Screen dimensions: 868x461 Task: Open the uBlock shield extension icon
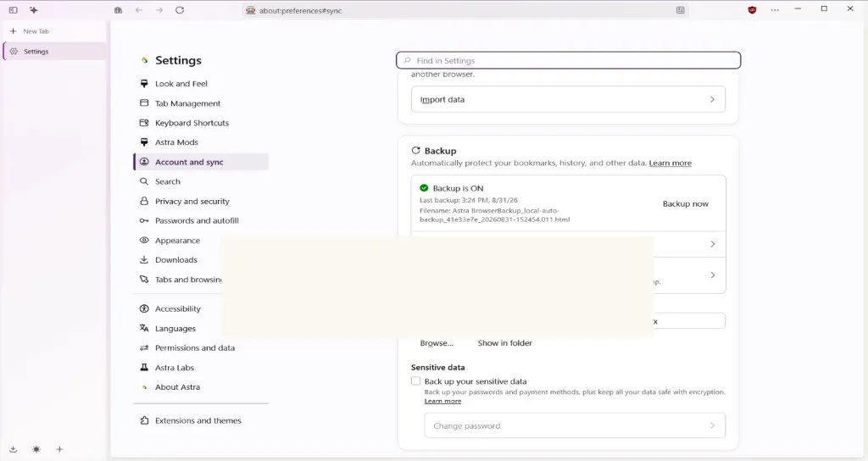pos(752,10)
